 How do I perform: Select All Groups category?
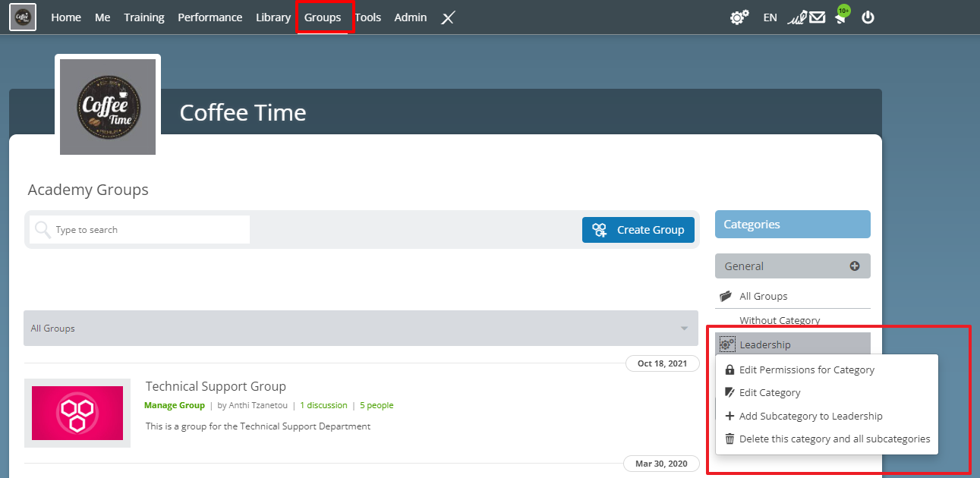point(764,296)
